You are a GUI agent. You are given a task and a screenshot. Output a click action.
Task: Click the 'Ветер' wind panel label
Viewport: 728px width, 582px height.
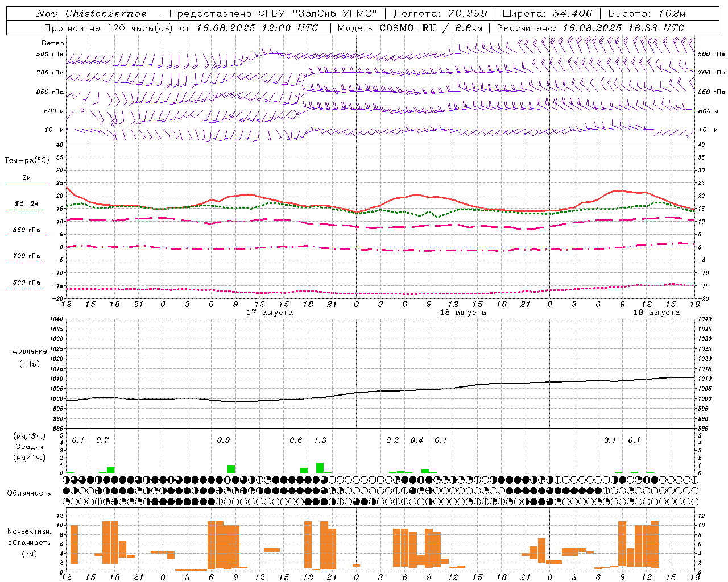pyautogui.click(x=53, y=43)
